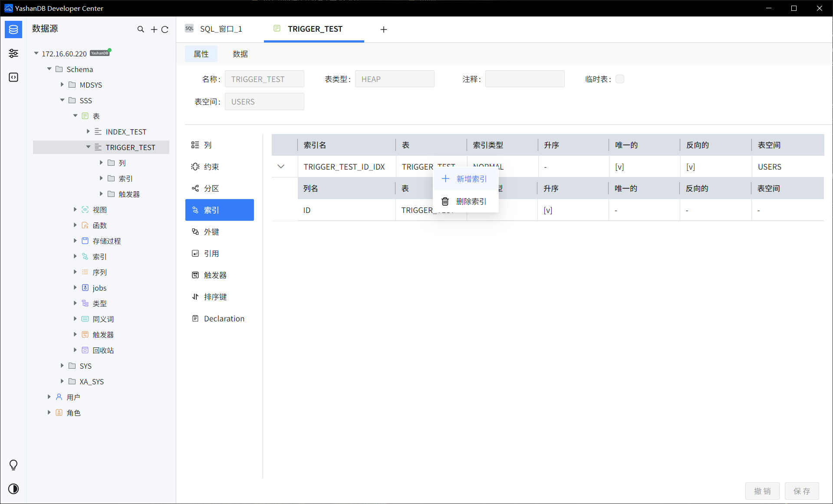Select the 约束 (Constraints) panel icon
The height and width of the screenshot is (504, 833).
pos(196,167)
